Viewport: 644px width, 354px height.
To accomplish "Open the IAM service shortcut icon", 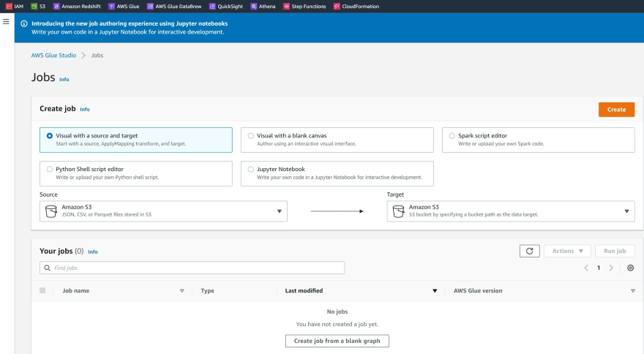I will point(9,7).
